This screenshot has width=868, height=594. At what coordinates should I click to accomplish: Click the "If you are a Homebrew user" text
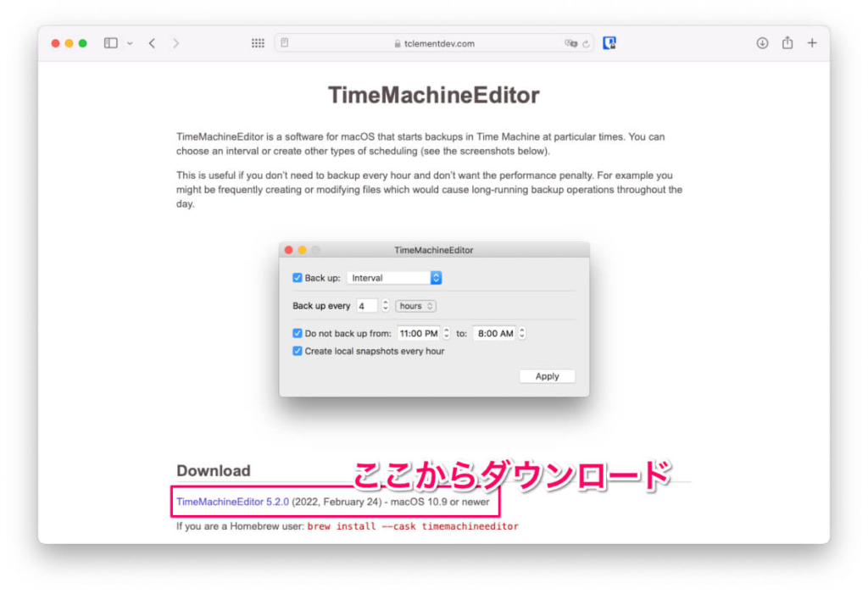[240, 526]
